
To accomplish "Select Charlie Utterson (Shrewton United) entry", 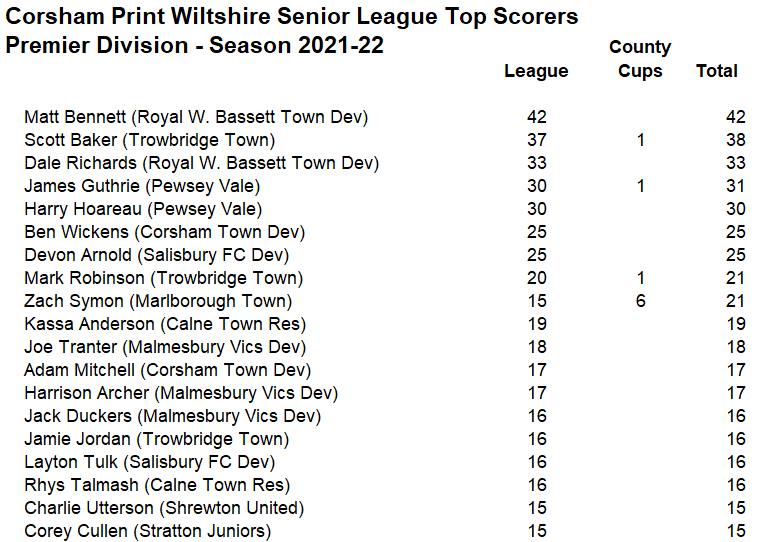I will (x=164, y=508).
